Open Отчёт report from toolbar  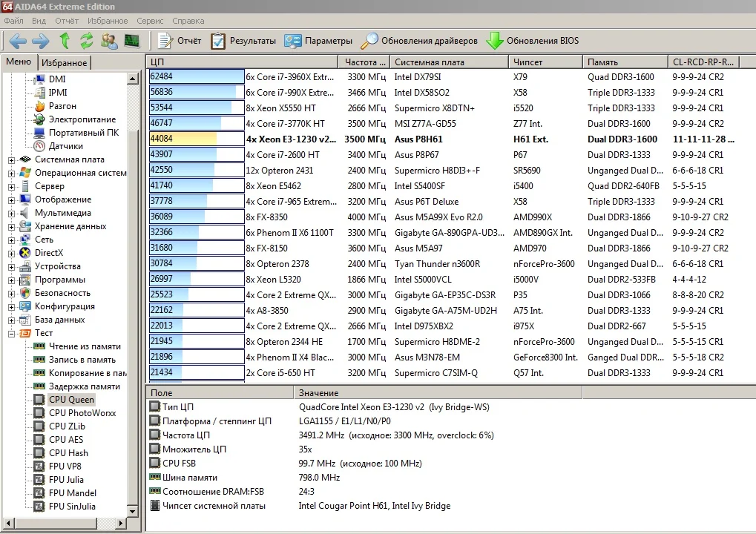click(180, 41)
